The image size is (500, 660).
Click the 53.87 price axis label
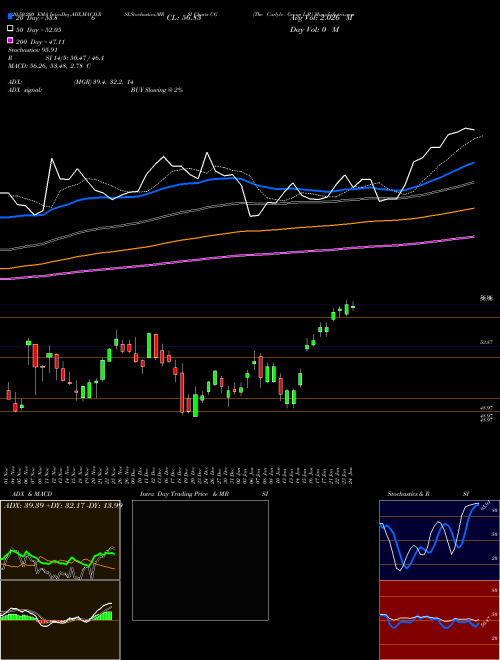coord(487,343)
